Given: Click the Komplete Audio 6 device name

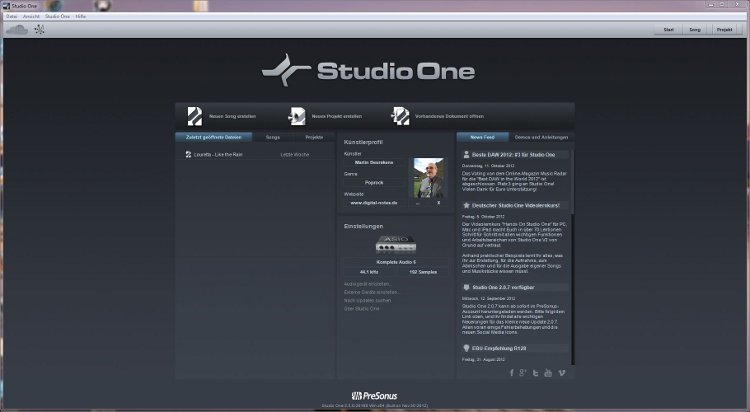Looking at the screenshot, I should (x=396, y=262).
